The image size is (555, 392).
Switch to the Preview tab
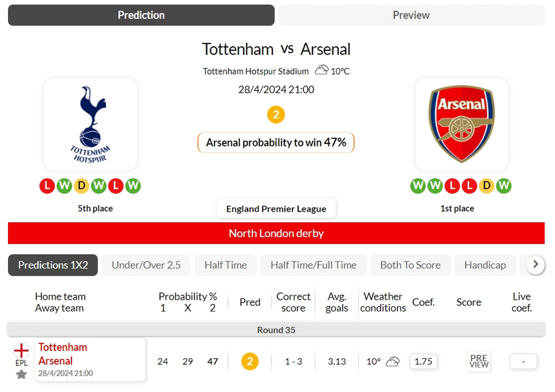click(411, 15)
